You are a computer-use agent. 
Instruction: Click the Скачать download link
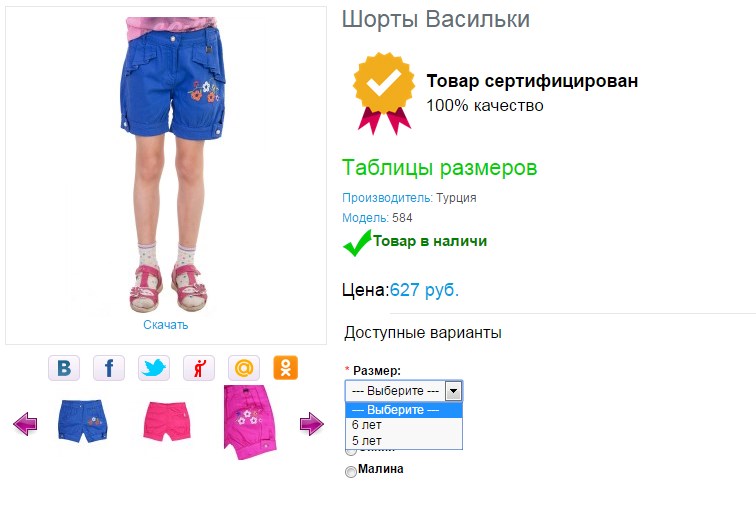(x=165, y=325)
